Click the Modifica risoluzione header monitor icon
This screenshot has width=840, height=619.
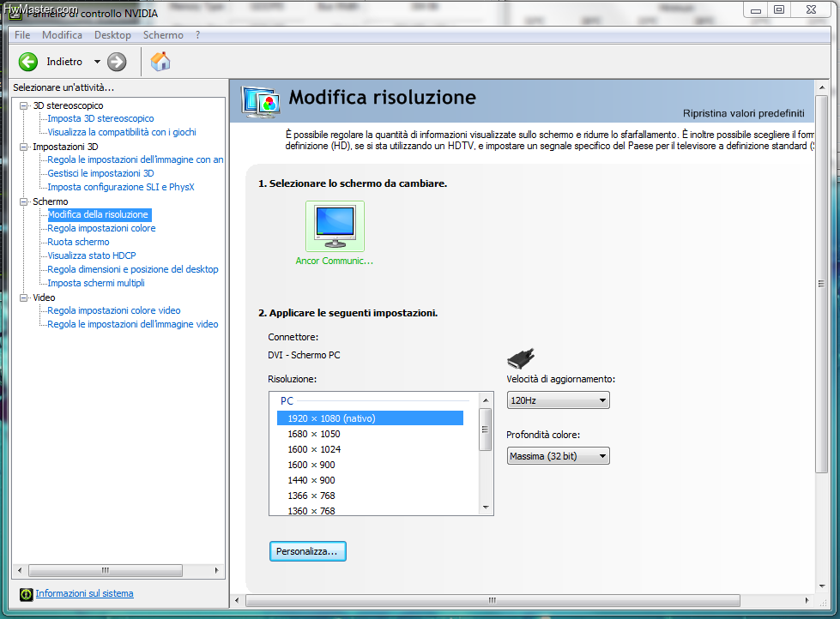[x=261, y=101]
